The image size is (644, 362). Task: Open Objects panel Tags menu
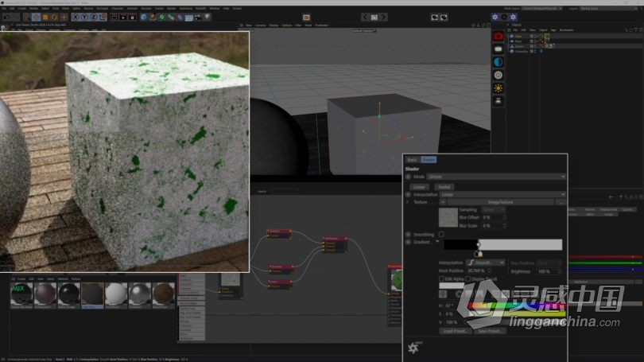tap(553, 30)
